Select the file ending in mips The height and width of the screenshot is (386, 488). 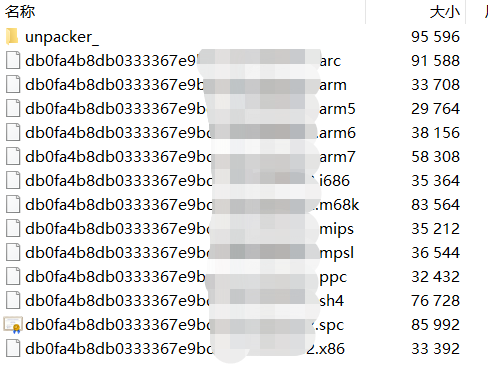(189, 229)
